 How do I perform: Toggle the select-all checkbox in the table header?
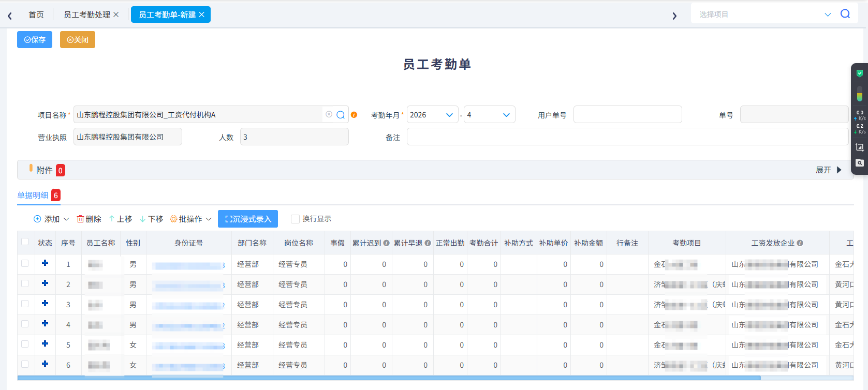[25, 242]
